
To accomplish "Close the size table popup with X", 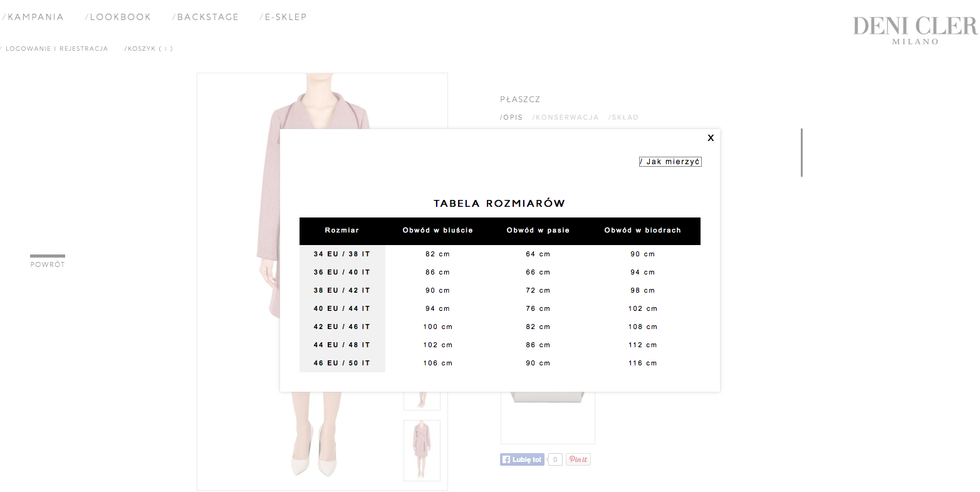I will click(711, 138).
